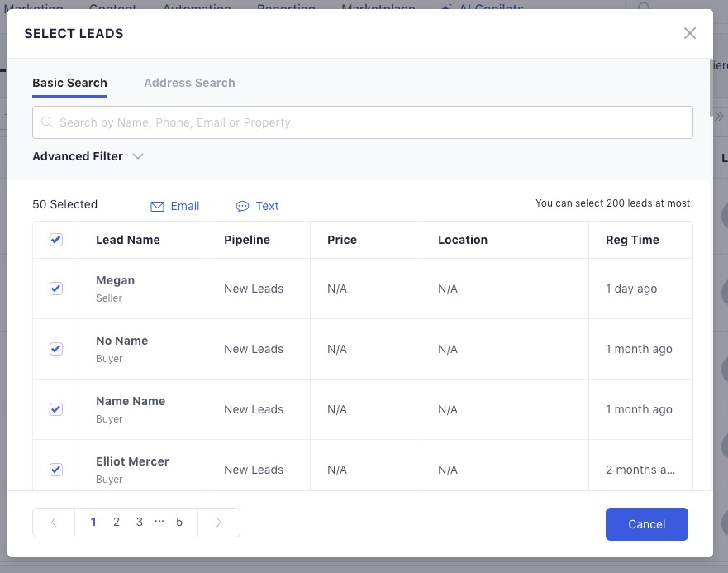Click the double-chevron icon behind the dialog

(719, 116)
